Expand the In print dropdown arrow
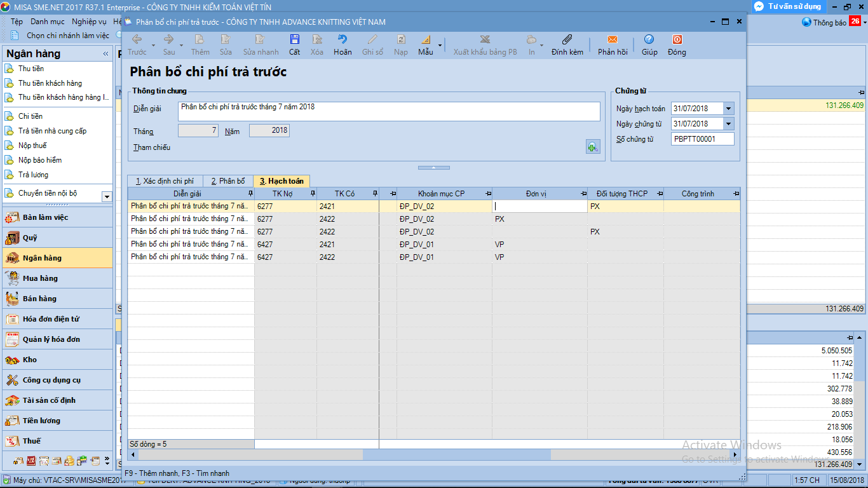 [541, 45]
